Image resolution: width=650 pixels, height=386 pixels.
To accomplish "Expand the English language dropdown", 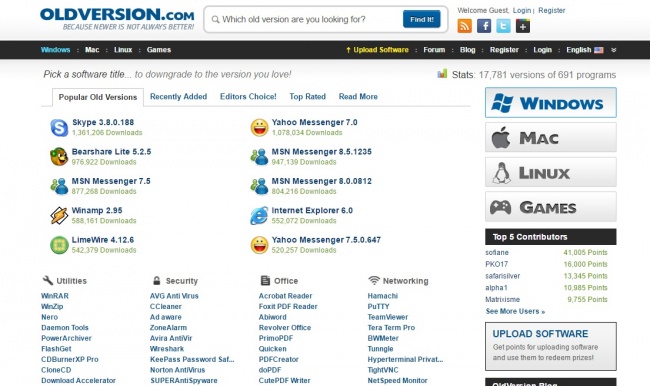I will tap(585, 50).
